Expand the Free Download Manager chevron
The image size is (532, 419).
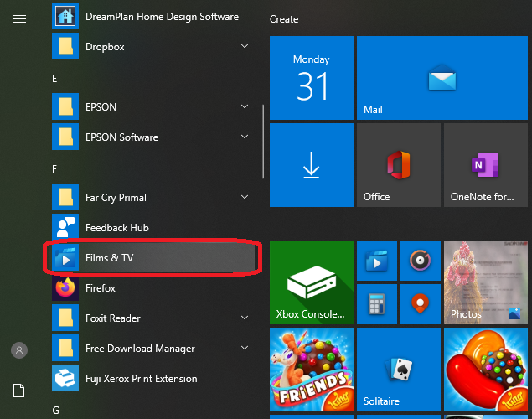245,348
